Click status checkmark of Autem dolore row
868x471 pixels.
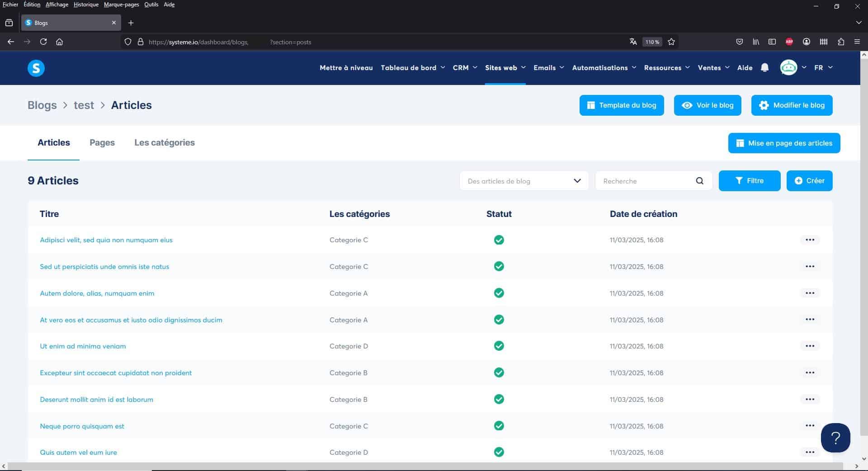tap(499, 293)
